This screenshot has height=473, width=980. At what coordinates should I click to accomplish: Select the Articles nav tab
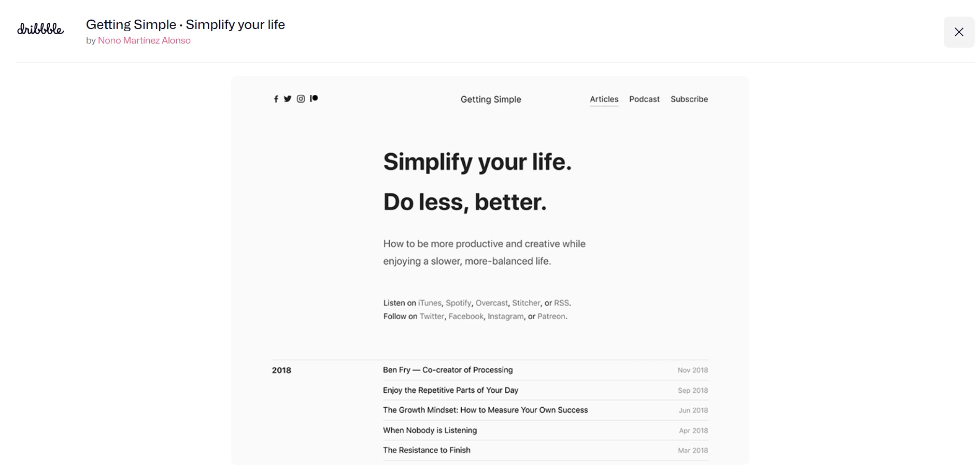click(604, 99)
